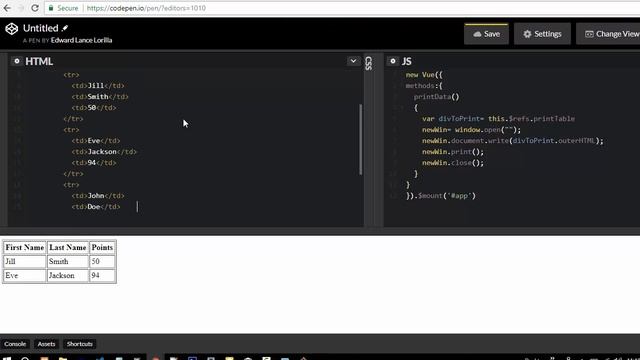
Task: Click the '94' cell in preview table
Action: (x=102, y=276)
